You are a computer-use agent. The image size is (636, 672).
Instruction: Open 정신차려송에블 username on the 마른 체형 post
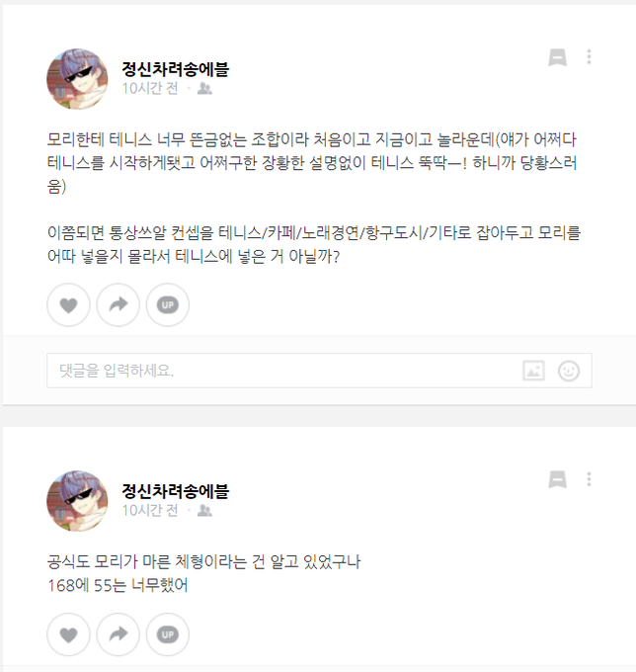pos(176,491)
